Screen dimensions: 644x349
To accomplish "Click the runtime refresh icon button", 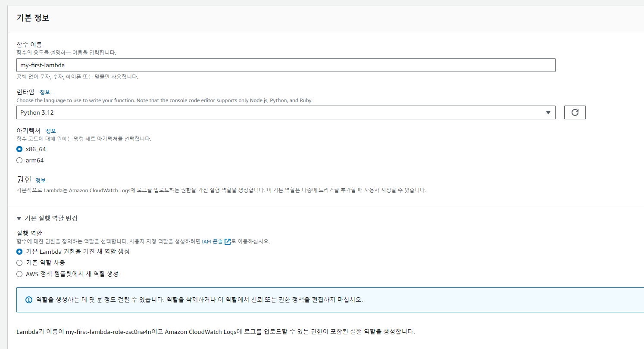I will point(575,112).
